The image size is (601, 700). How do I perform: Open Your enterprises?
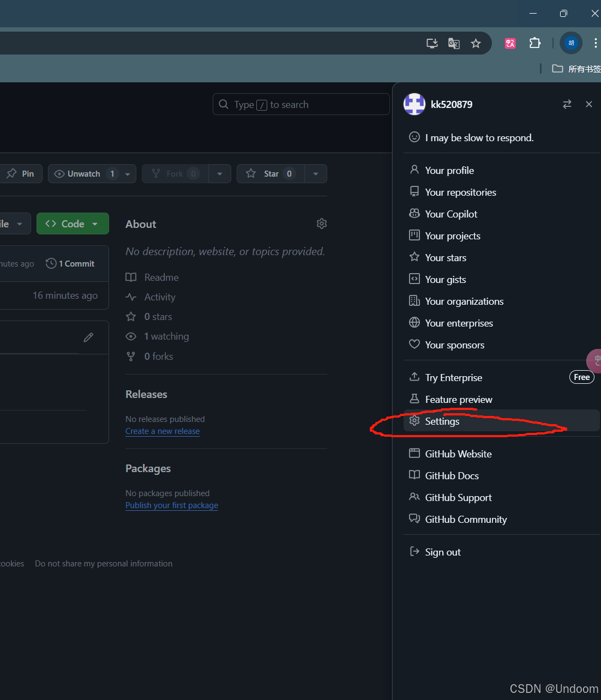tap(501, 323)
